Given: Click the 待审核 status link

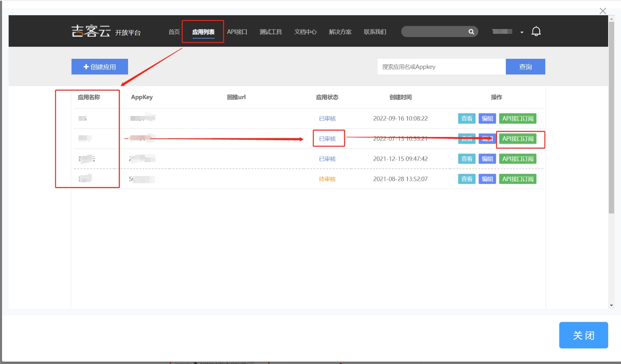Looking at the screenshot, I should (327, 179).
